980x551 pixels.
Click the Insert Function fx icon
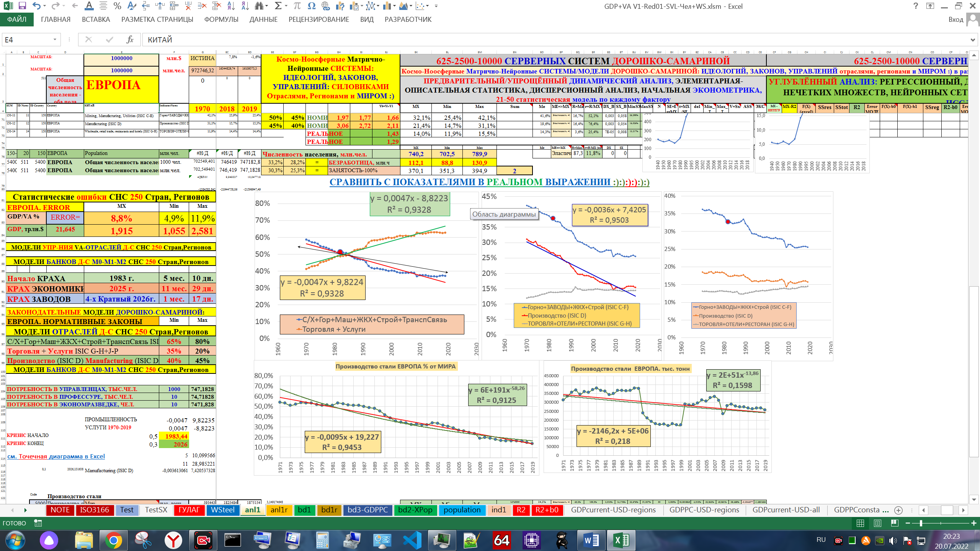[130, 40]
